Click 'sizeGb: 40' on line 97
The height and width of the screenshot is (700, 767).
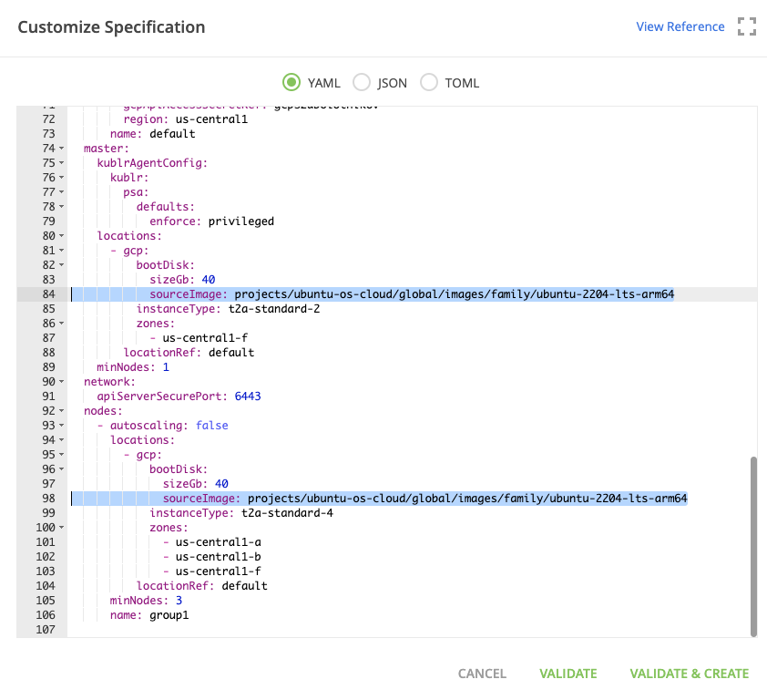click(x=195, y=484)
